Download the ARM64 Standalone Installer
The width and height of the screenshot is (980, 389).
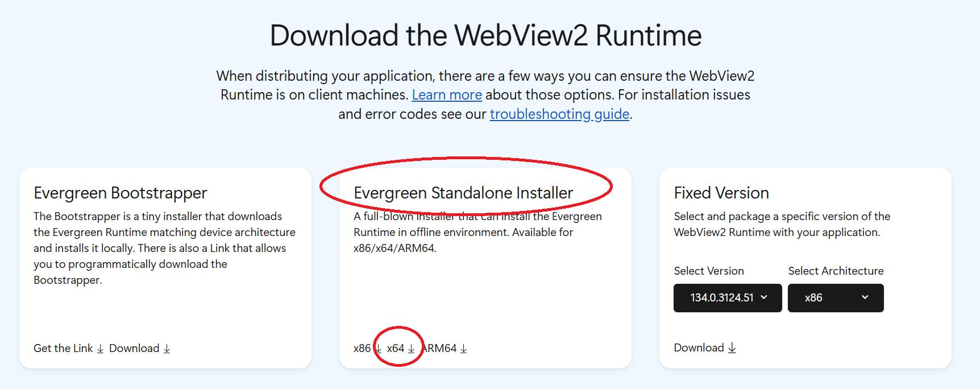coord(439,348)
